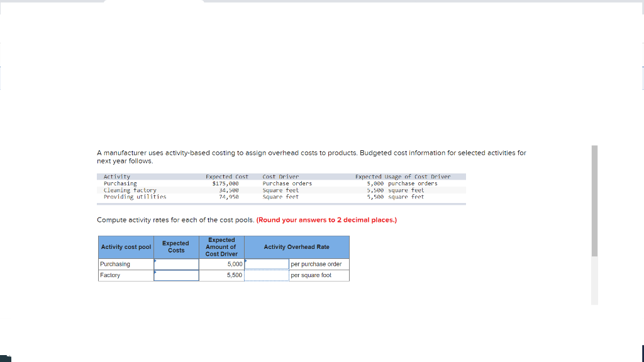Click the Purchasing Expected Costs input field
The width and height of the screenshot is (644, 362).
176,264
